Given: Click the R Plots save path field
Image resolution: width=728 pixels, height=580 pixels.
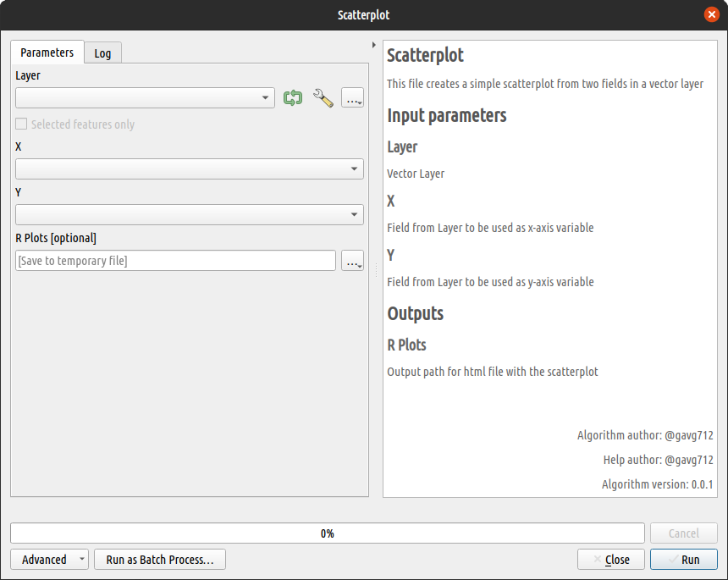Looking at the screenshot, I should (x=175, y=261).
